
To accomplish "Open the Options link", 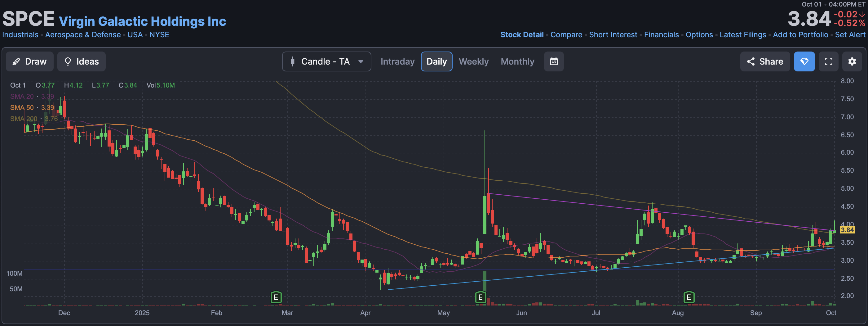I will [x=699, y=35].
